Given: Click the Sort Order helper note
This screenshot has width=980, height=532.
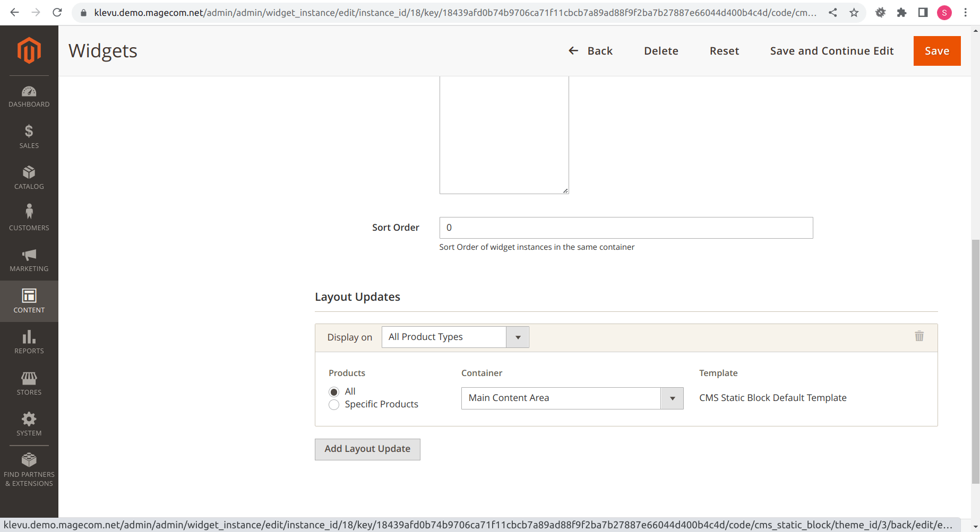Looking at the screenshot, I should (537, 247).
